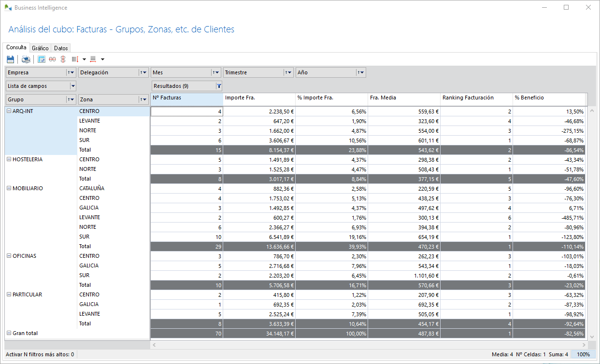Click the Business Intelligence title bar logo
Screen dimensions: 600x364
click(8, 8)
